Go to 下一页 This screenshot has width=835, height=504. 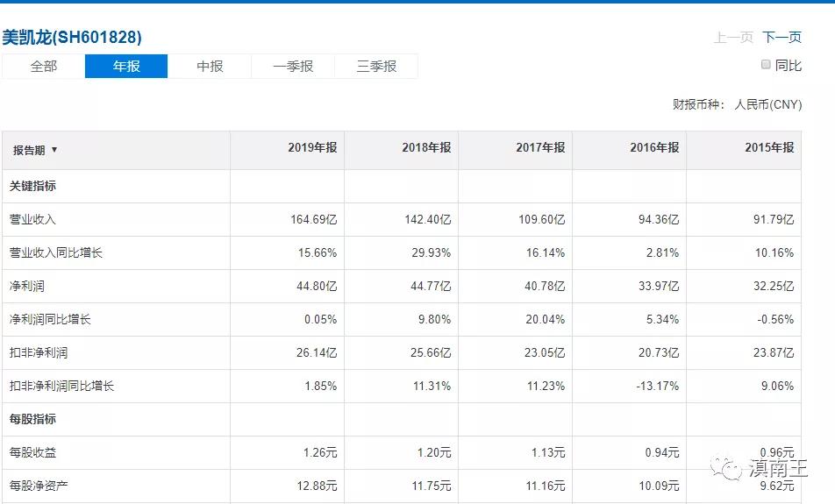781,38
